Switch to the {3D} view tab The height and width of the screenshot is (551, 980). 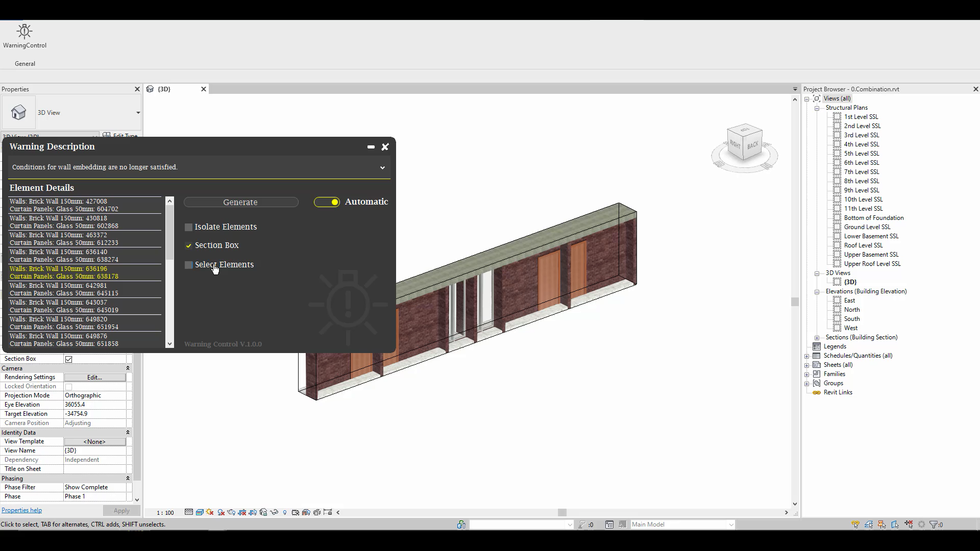[164, 89]
